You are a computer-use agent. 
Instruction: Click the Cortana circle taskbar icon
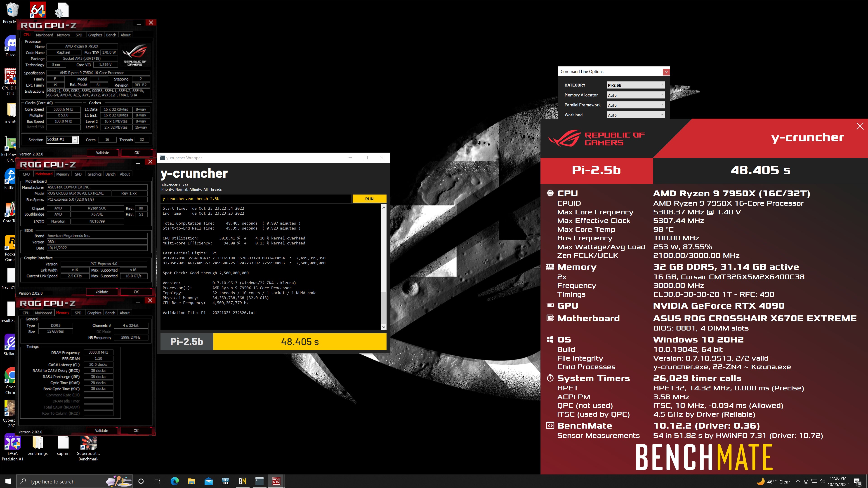(141, 481)
